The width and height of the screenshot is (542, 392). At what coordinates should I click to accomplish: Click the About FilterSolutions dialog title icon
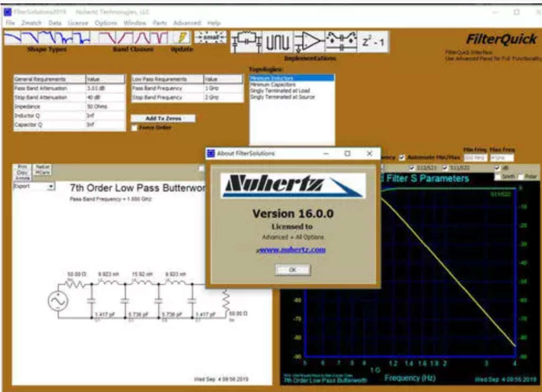[x=211, y=153]
